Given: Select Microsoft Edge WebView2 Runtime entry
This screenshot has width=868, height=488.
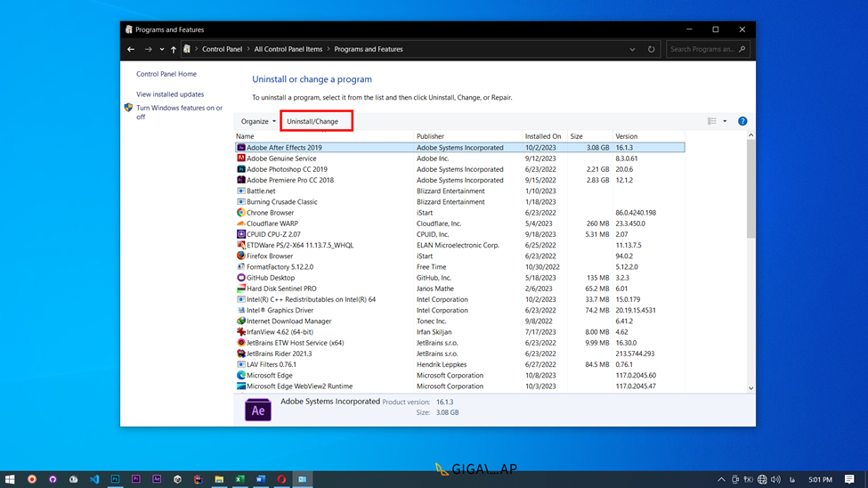Looking at the screenshot, I should pyautogui.click(x=299, y=386).
